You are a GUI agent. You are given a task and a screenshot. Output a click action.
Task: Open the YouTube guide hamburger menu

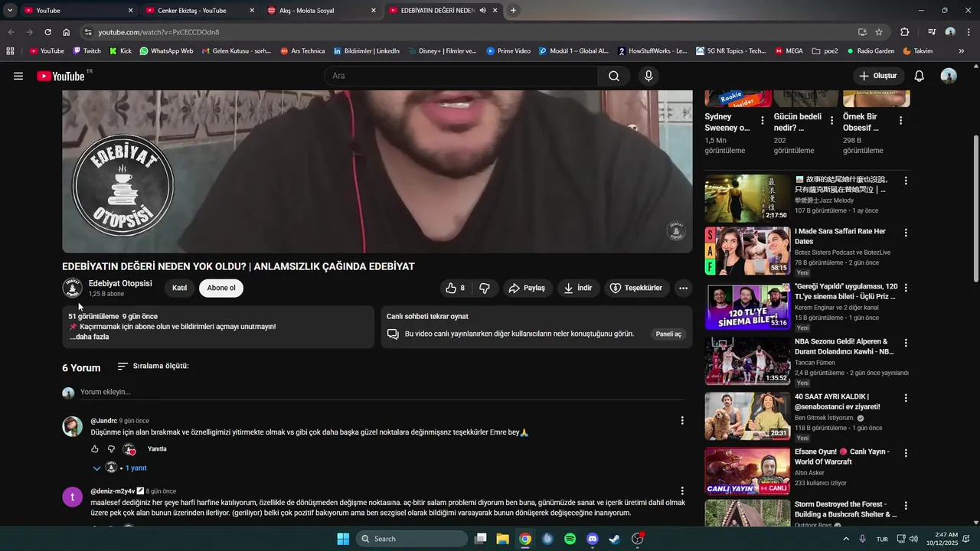18,76
